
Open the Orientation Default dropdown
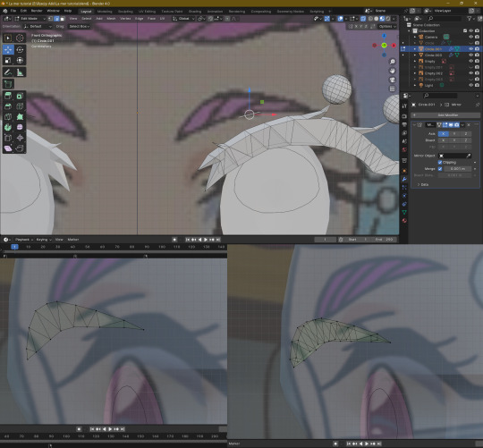(38, 27)
